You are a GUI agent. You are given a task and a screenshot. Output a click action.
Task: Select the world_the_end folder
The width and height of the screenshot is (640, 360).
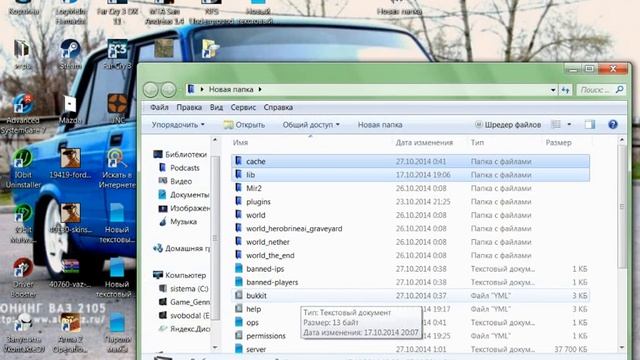click(410, 256)
